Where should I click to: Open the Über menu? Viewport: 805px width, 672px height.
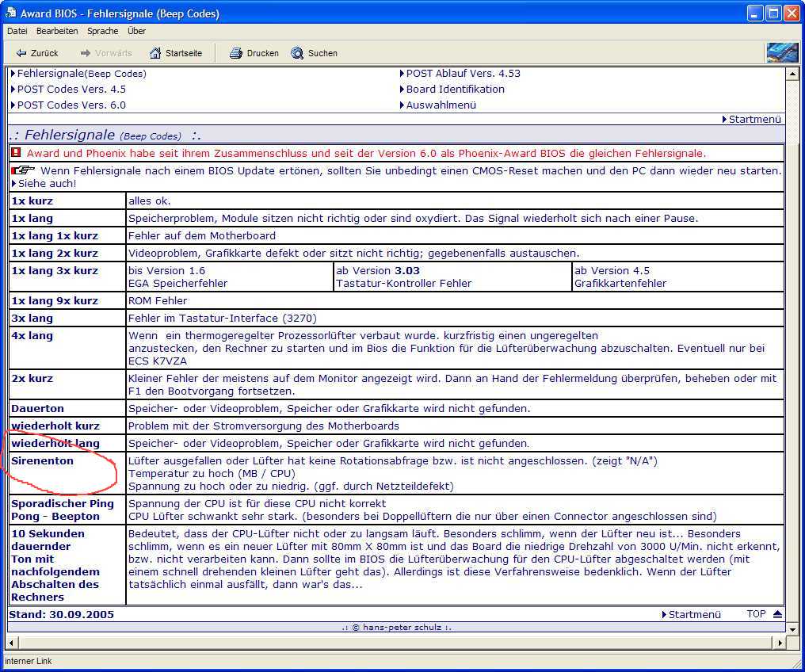[136, 31]
